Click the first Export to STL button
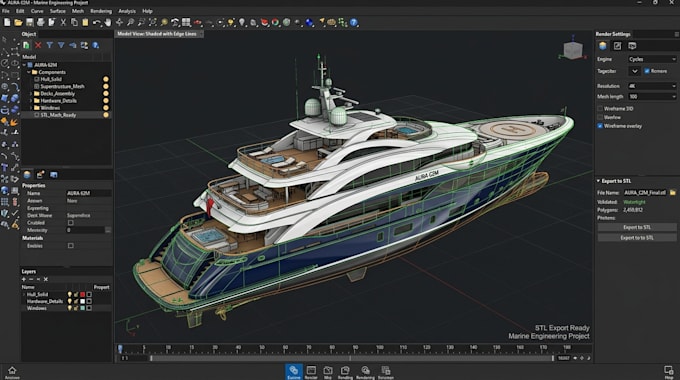 [x=637, y=227]
